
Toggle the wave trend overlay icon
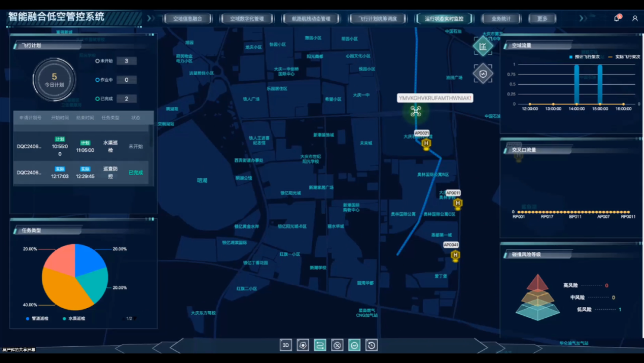354,345
